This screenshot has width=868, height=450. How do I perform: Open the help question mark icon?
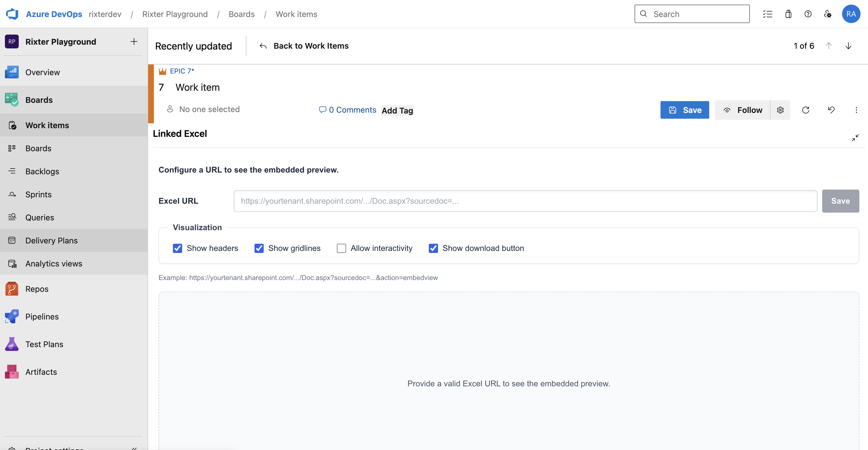pos(808,14)
